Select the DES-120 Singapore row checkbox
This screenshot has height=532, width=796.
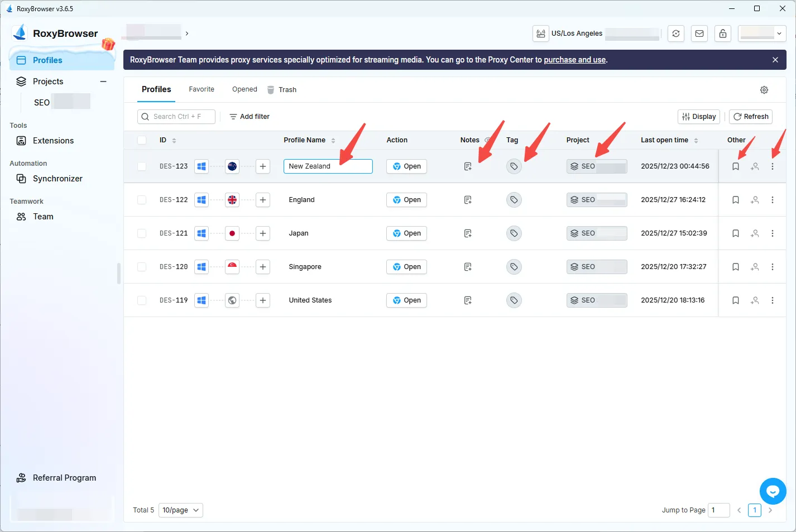click(142, 267)
